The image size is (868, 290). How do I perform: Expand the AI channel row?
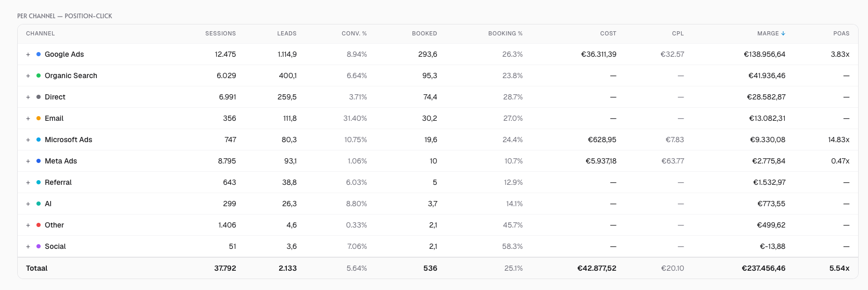28,204
